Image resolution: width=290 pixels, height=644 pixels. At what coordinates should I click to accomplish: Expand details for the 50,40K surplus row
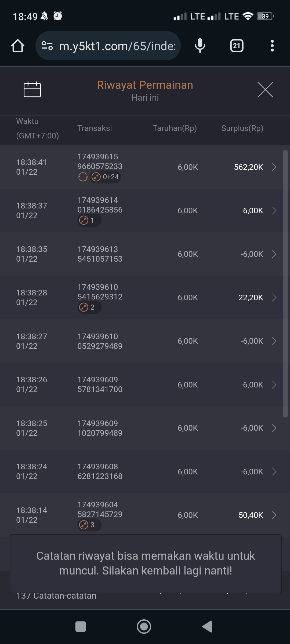tap(274, 515)
